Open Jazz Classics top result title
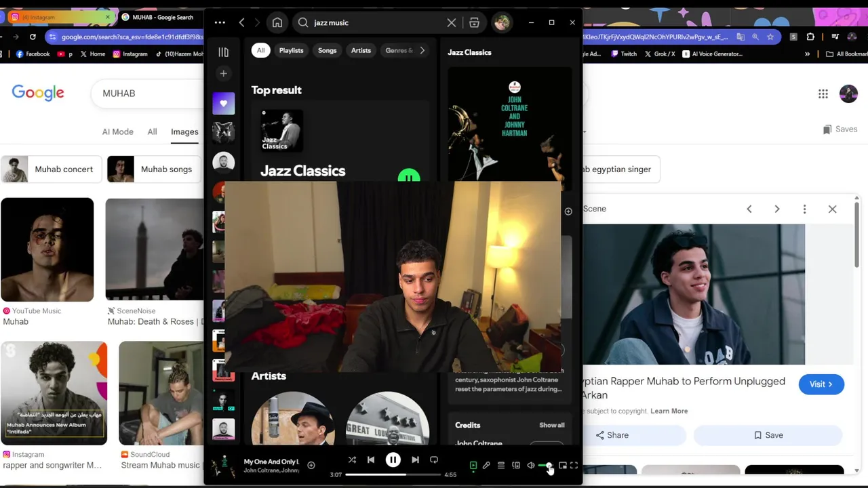 [302, 171]
